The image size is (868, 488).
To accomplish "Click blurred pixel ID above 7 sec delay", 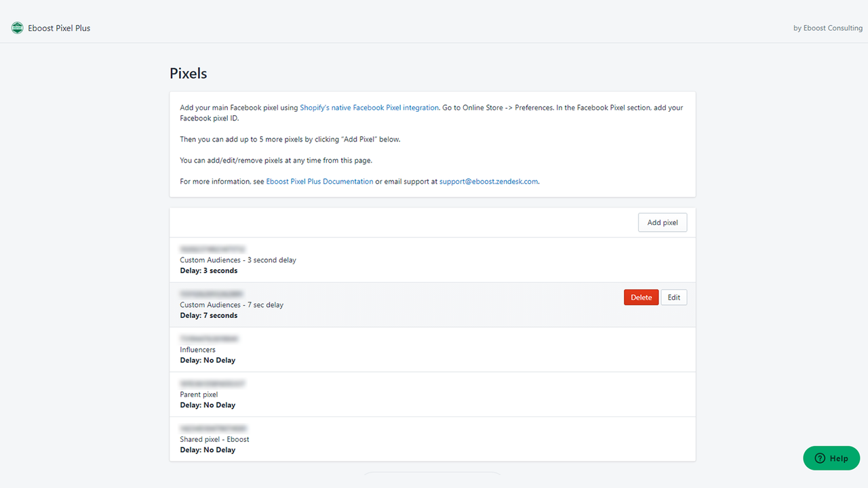I will pos(212,293).
